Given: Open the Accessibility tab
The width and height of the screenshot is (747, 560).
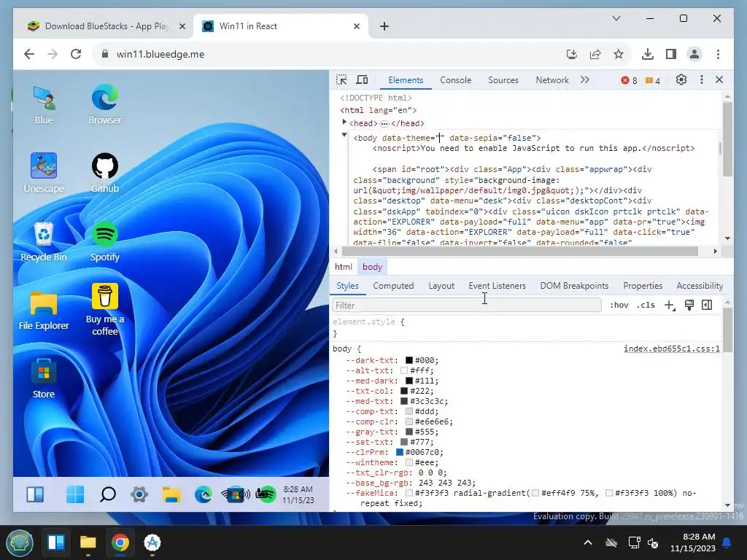Looking at the screenshot, I should [700, 286].
